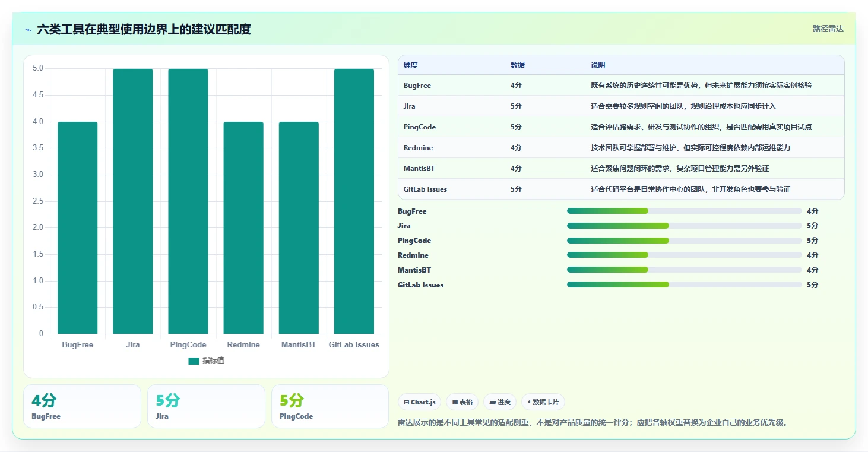Click the 4分 score in Redmine table row

516,148
